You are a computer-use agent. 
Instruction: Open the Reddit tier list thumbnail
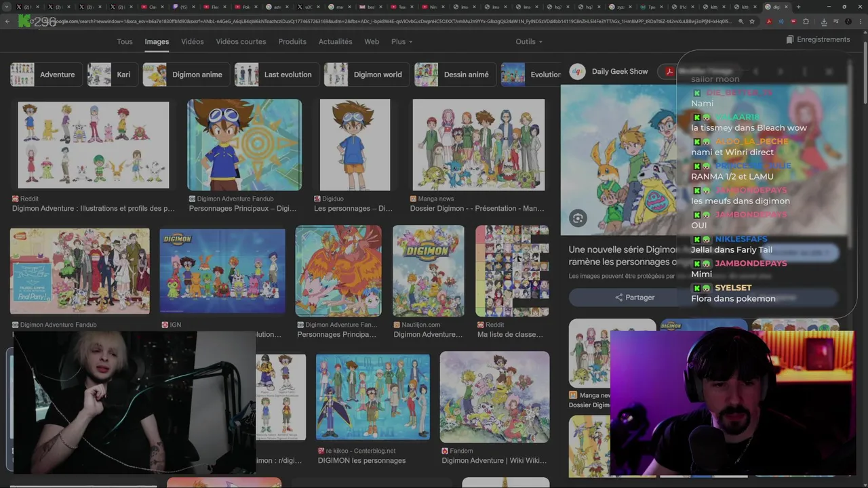coord(512,271)
